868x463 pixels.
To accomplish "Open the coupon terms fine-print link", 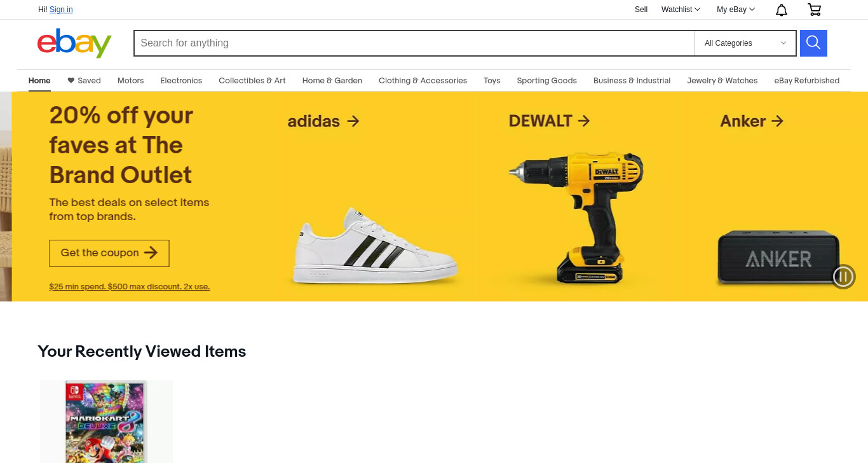I will [x=130, y=287].
